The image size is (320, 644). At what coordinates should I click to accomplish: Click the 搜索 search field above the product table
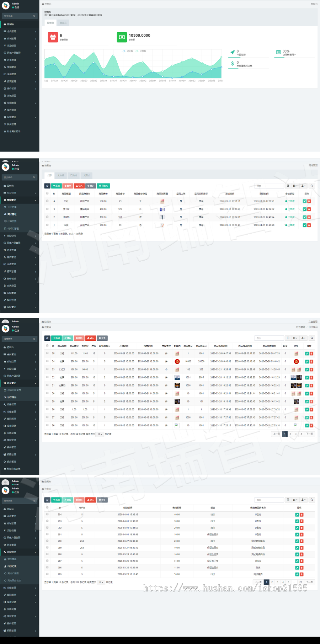[x=269, y=186]
